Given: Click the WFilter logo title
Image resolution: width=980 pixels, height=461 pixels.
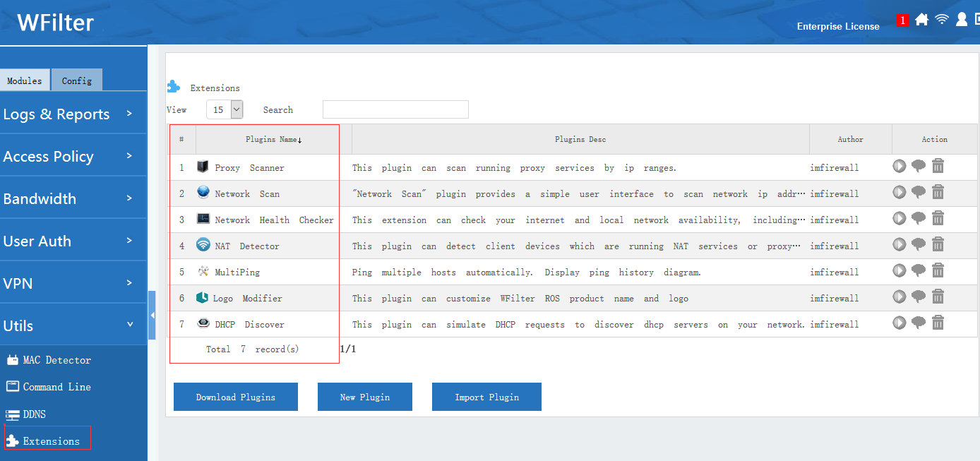Looking at the screenshot, I should (55, 23).
